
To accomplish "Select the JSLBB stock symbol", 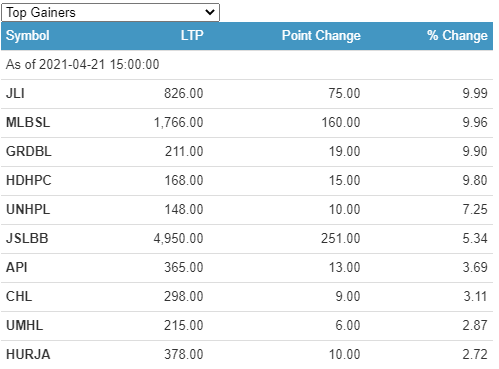I will (x=27, y=239).
